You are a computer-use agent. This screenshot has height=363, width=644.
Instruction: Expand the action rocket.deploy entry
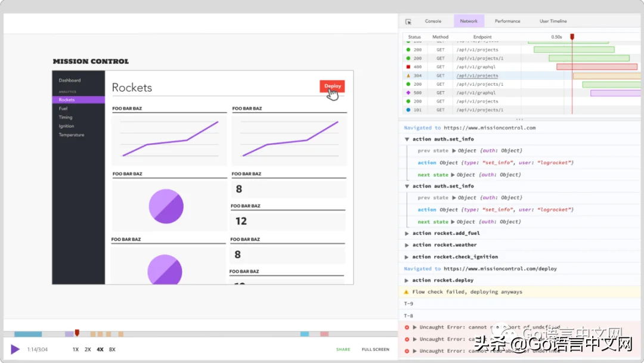click(x=407, y=281)
